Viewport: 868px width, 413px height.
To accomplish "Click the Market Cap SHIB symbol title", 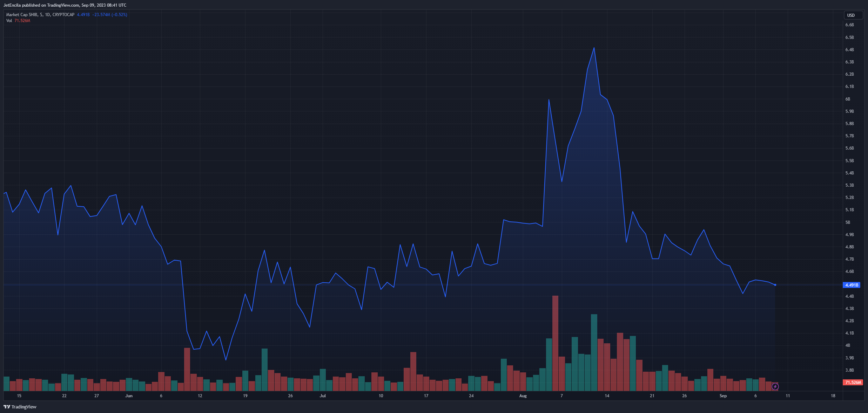I will (22, 15).
